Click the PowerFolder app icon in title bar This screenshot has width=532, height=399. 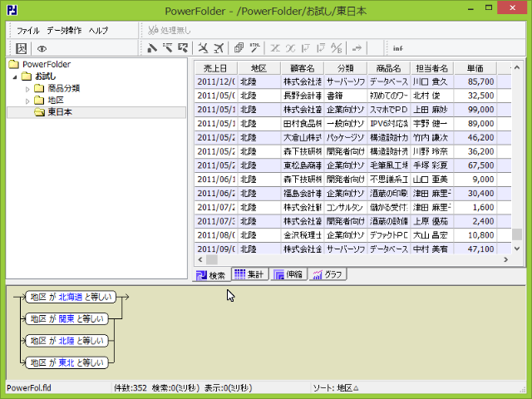point(12,10)
